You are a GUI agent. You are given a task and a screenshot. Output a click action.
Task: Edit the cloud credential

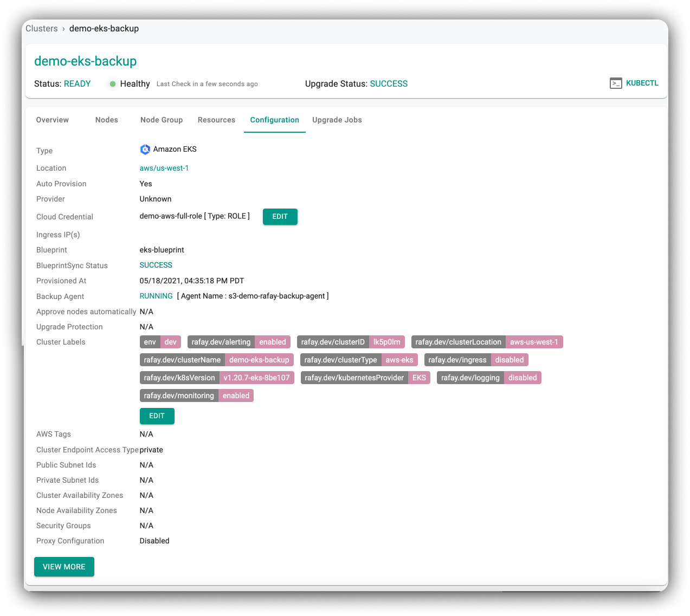click(280, 217)
